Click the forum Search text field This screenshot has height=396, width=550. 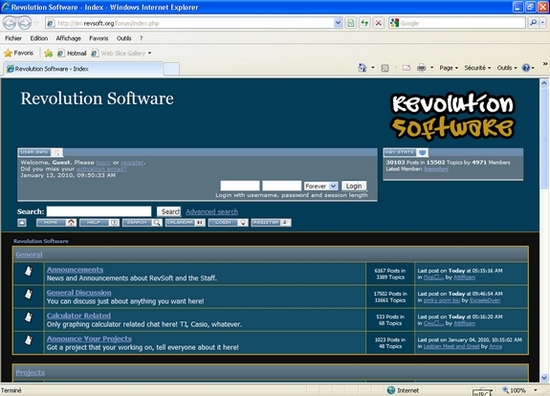point(99,211)
